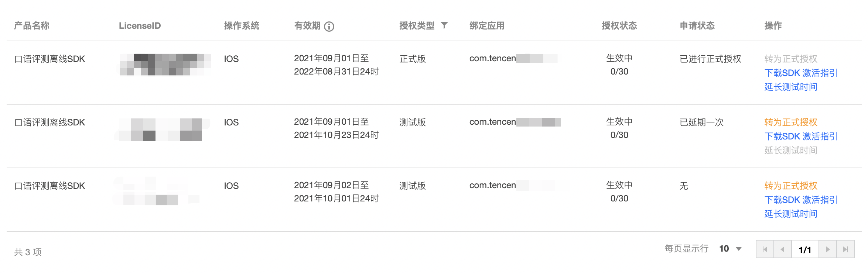Image resolution: width=868 pixels, height=273 pixels.
Task: Click orange 转为正式授权 in the 已延期一次 row
Action: [791, 122]
